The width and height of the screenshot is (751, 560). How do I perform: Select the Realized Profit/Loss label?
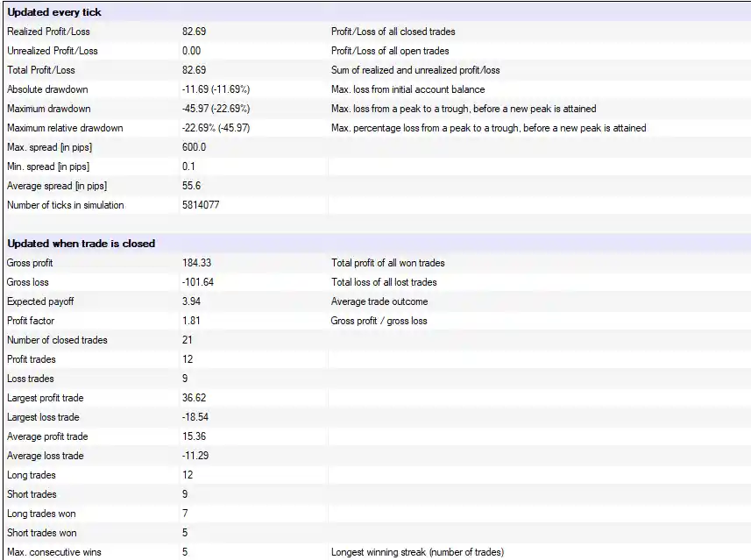coord(48,32)
